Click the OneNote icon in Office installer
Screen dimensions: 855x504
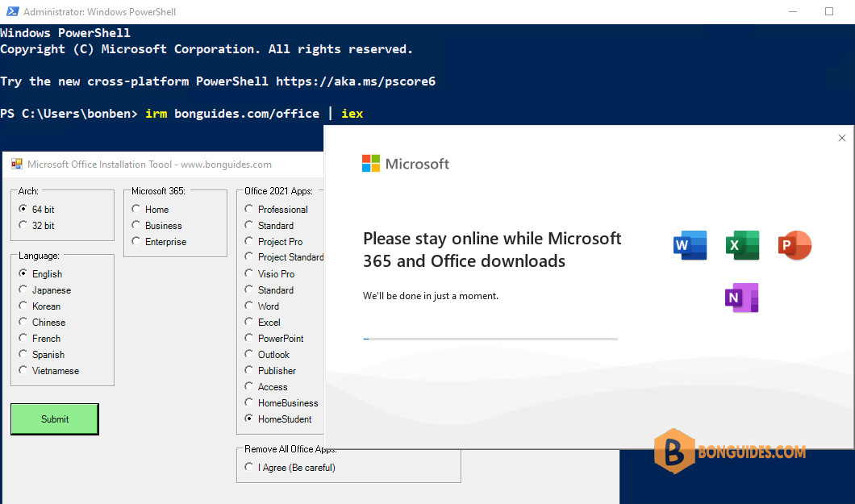[742, 298]
